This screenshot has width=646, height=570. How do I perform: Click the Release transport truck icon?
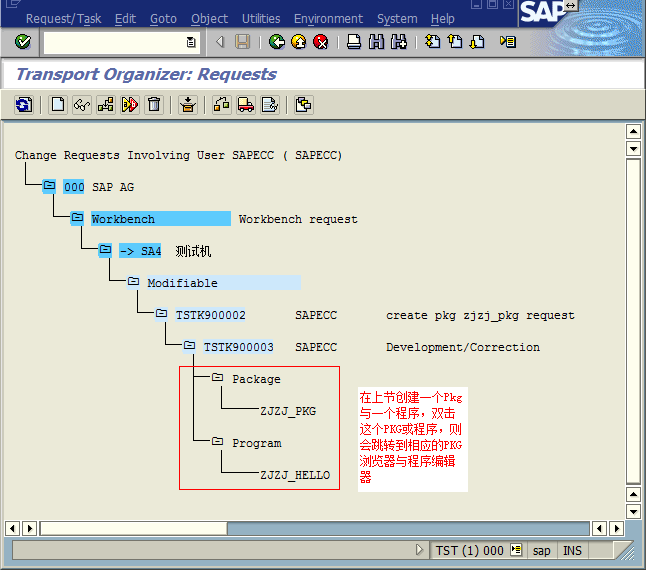click(x=246, y=105)
